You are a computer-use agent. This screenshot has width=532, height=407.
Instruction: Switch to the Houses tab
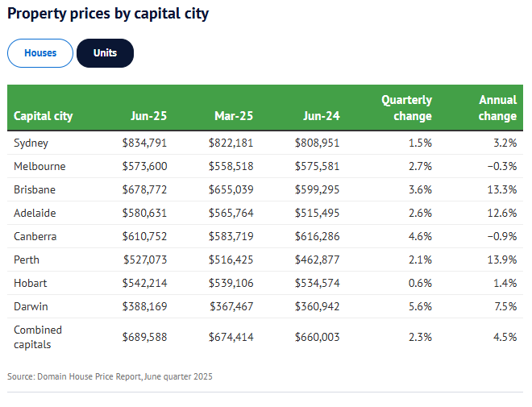pyautogui.click(x=40, y=53)
